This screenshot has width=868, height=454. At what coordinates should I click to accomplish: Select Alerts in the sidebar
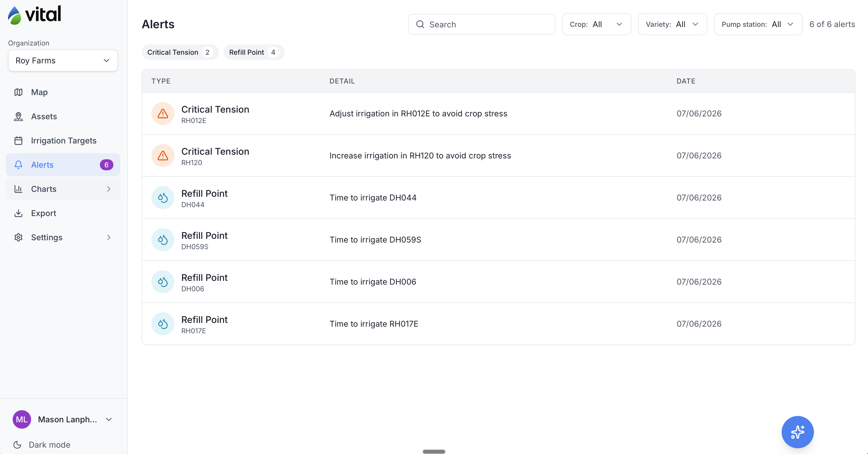click(63, 165)
